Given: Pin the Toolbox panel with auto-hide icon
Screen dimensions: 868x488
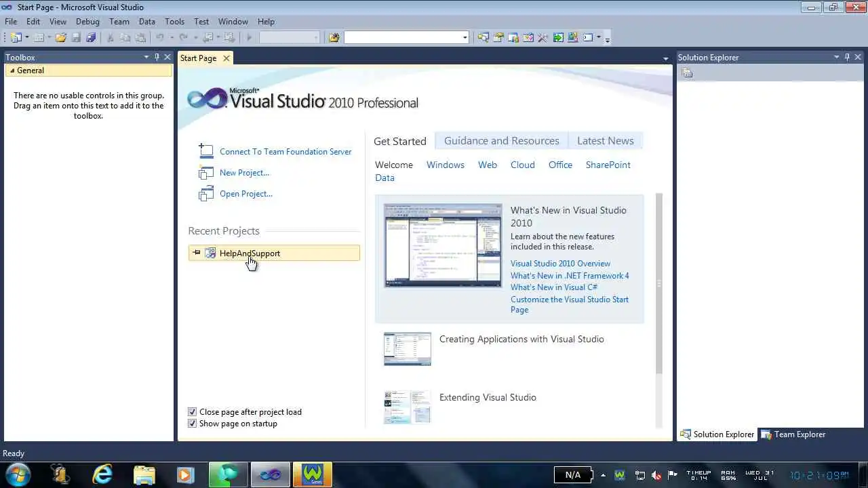Looking at the screenshot, I should 157,58.
